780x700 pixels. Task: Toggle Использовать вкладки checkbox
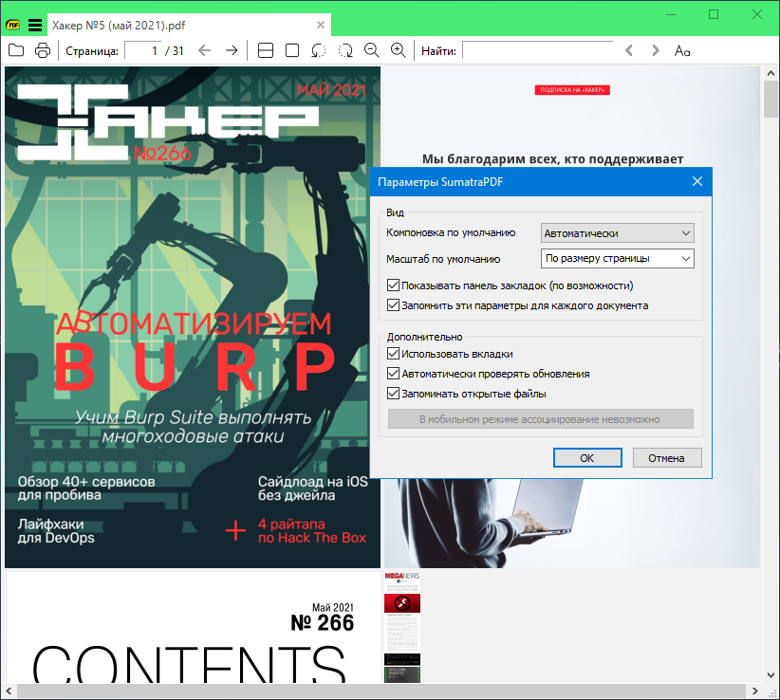click(393, 354)
